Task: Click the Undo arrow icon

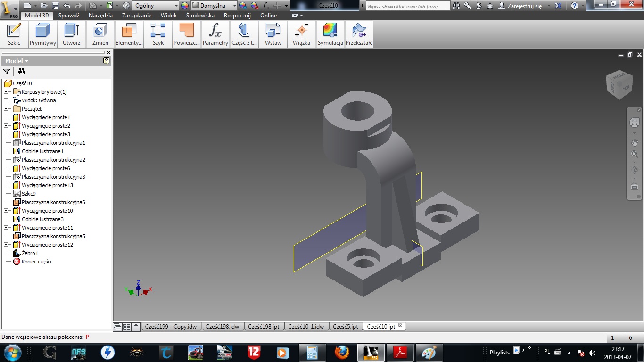Action: [x=66, y=6]
